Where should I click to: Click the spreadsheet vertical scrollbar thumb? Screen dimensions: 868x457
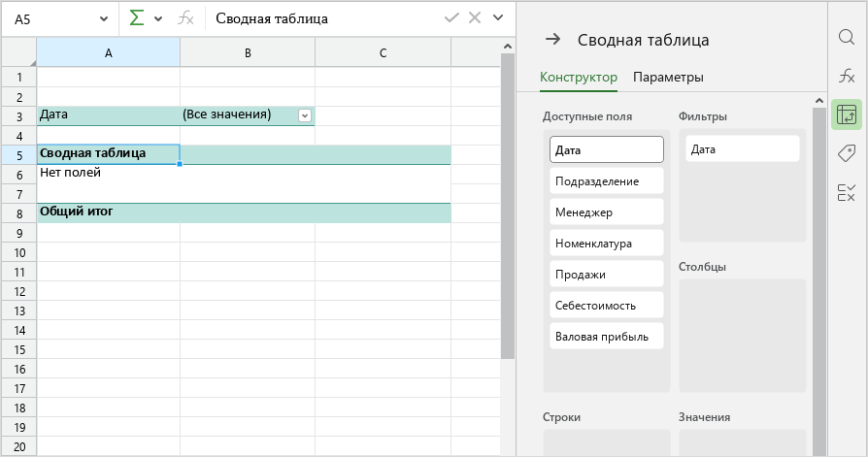[508, 206]
